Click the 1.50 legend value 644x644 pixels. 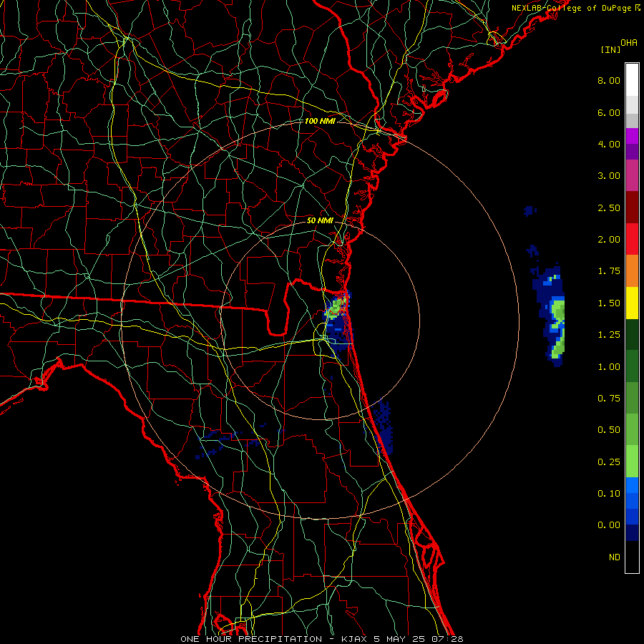point(609,303)
